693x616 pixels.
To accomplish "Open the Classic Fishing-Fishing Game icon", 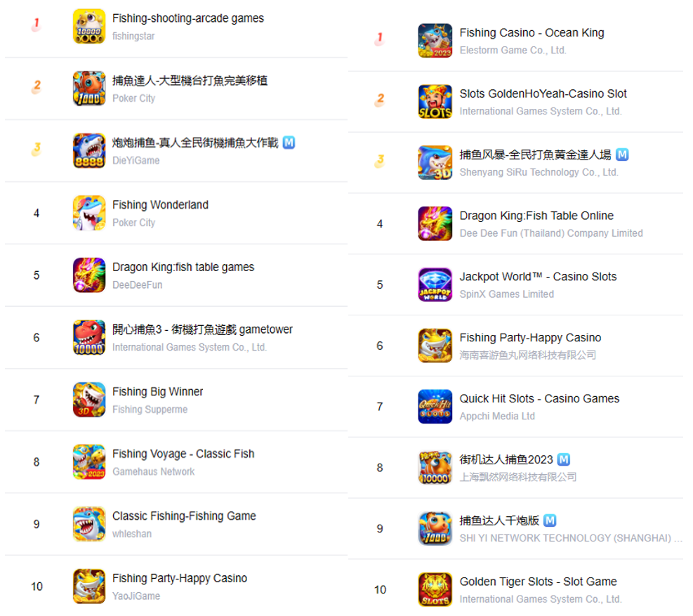I will click(89, 524).
